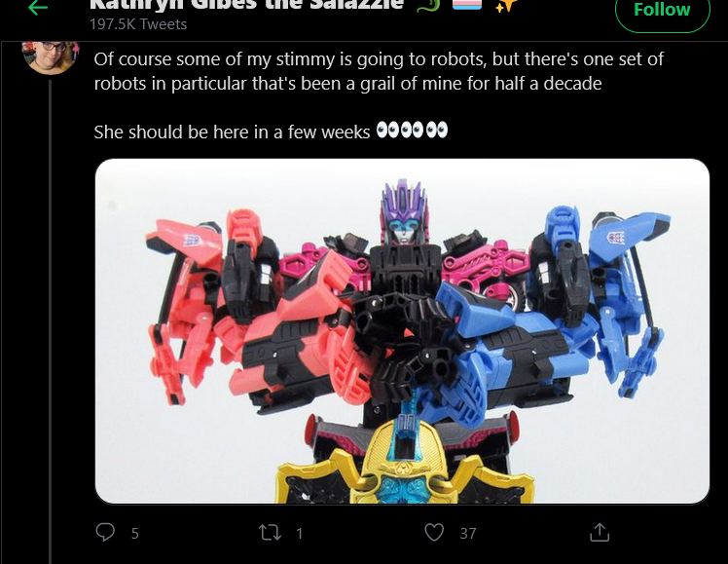The image size is (728, 564).
Task: Open the robot toy photo in full view
Action: point(402,331)
